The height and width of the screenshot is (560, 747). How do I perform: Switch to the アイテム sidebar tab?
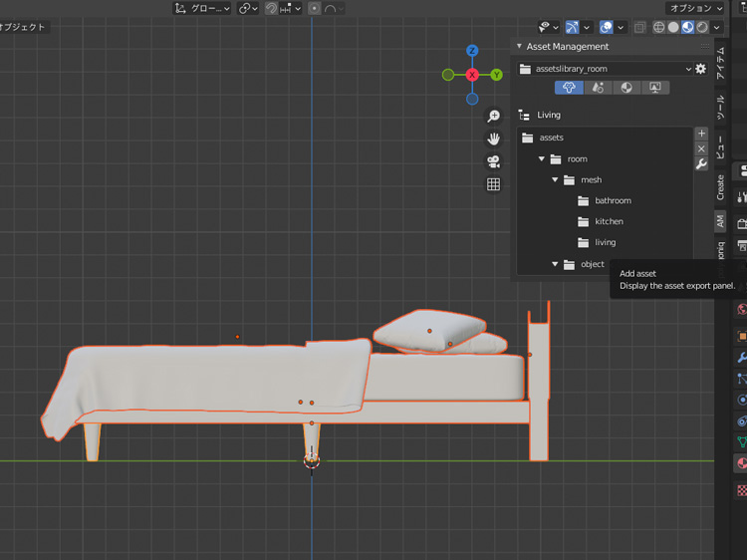pyautogui.click(x=721, y=63)
